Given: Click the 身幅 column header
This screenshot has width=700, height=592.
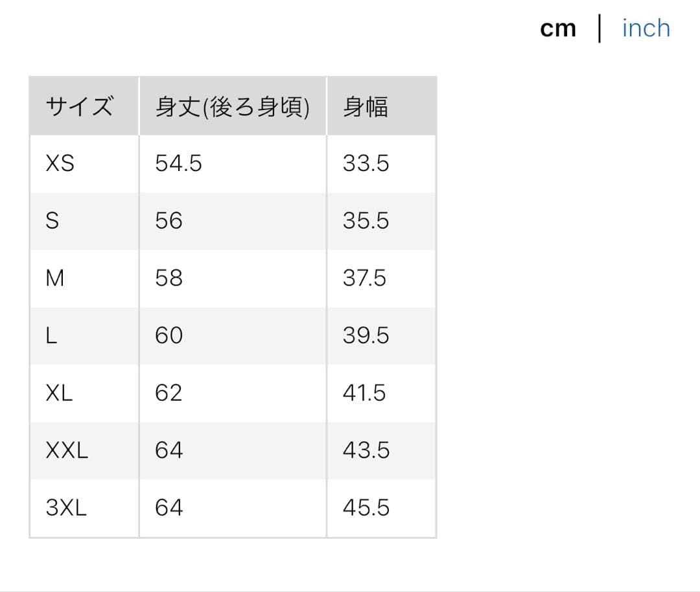Looking at the screenshot, I should [x=366, y=106].
